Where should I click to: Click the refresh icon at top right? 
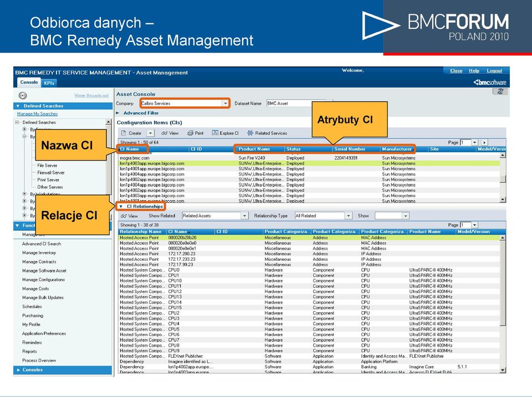pyautogui.click(x=500, y=91)
